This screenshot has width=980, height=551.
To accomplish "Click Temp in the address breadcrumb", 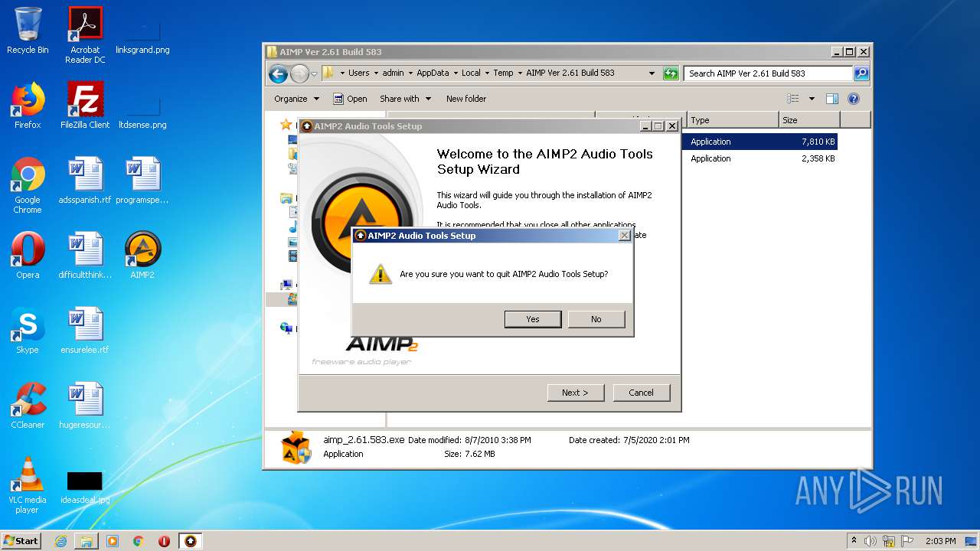I will (x=503, y=73).
